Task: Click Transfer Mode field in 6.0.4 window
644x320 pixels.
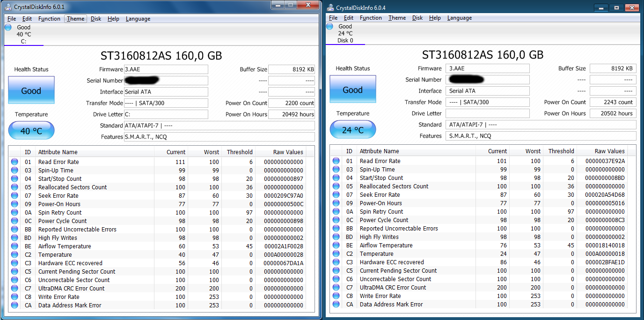Action: click(x=488, y=102)
